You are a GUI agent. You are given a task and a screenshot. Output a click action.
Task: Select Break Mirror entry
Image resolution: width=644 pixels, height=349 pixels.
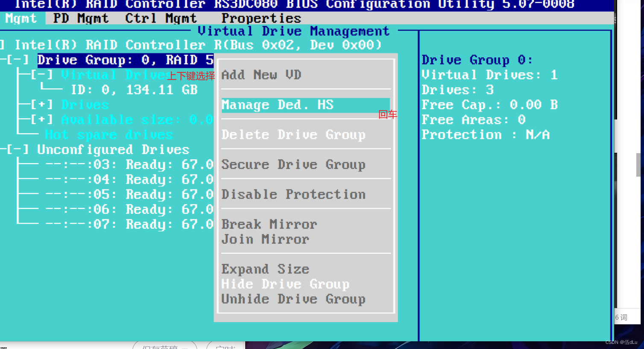coord(269,224)
